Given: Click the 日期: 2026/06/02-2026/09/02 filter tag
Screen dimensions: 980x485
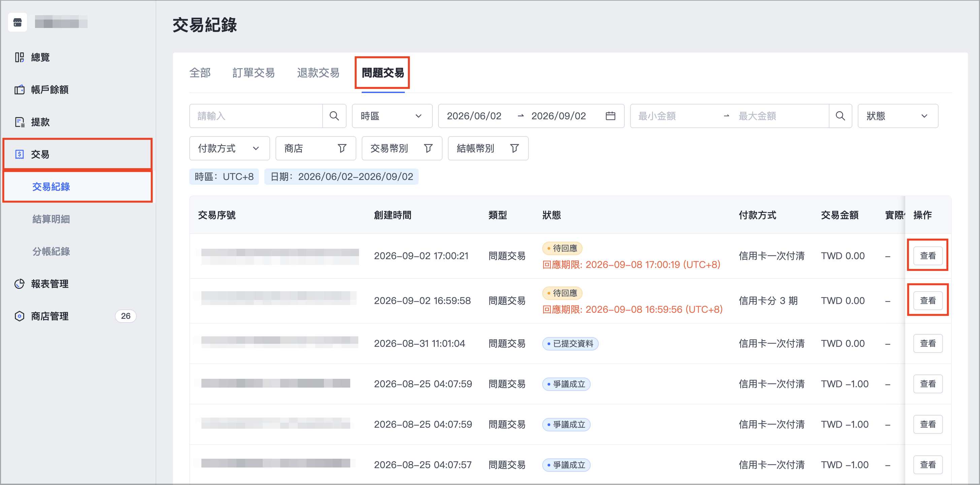Looking at the screenshot, I should [x=341, y=177].
